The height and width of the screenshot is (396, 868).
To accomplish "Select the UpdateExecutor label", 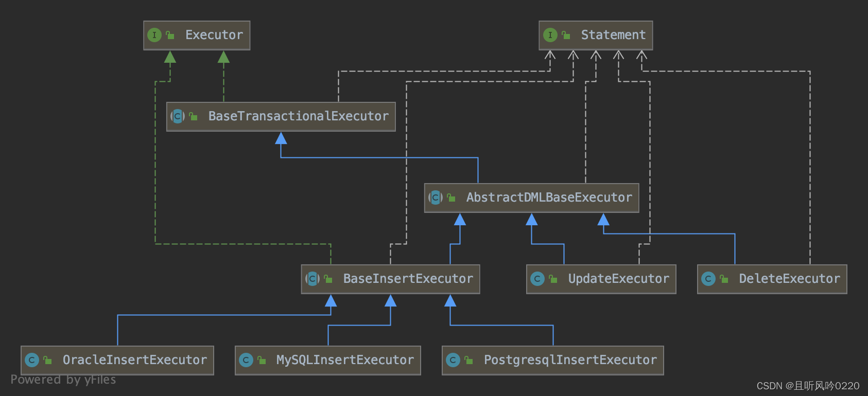I will point(619,279).
